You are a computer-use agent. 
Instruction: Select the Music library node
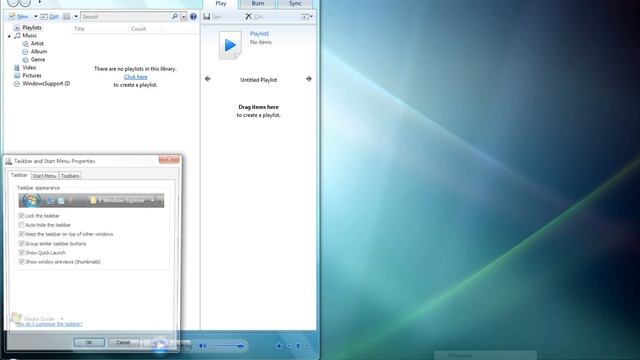tap(29, 36)
